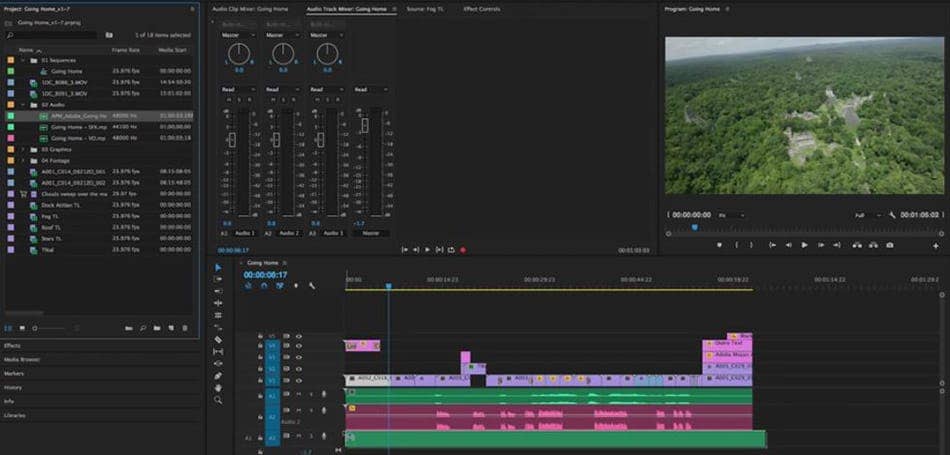Open the Media Browser panel tab
The image size is (950, 455).
click(22, 359)
